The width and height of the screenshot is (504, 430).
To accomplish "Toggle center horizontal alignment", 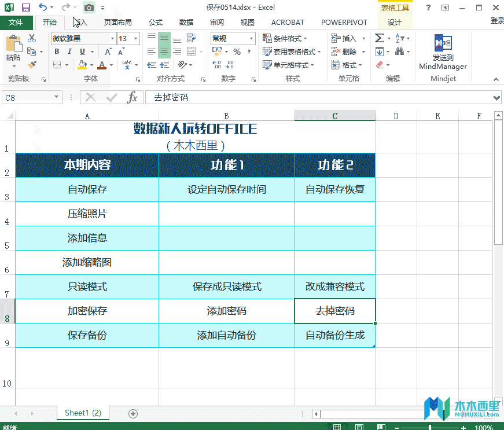I will click(x=164, y=52).
